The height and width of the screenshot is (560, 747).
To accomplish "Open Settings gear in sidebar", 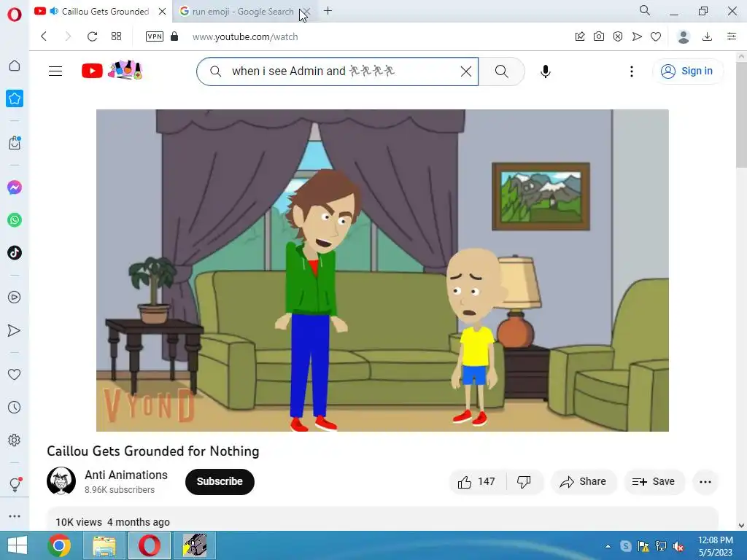I will [x=15, y=440].
